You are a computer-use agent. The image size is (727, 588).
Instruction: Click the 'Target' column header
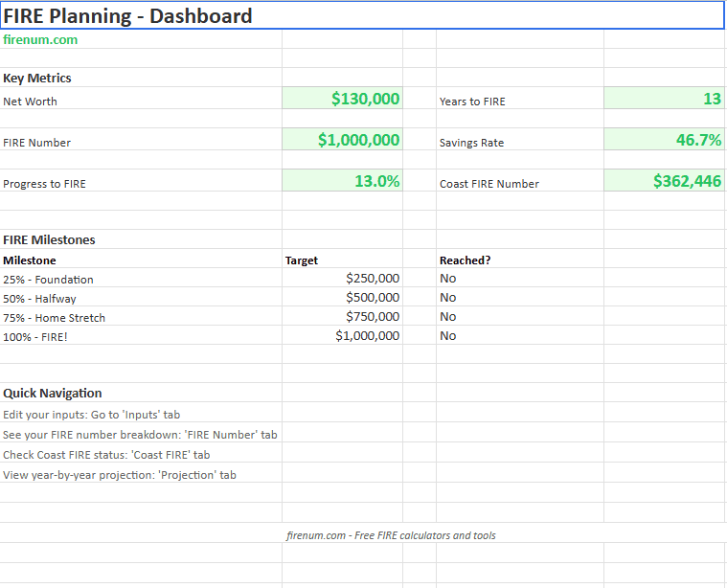point(302,260)
